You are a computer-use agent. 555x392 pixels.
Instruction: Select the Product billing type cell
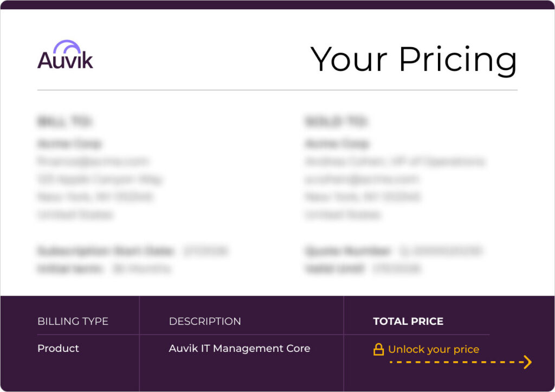[x=58, y=349]
